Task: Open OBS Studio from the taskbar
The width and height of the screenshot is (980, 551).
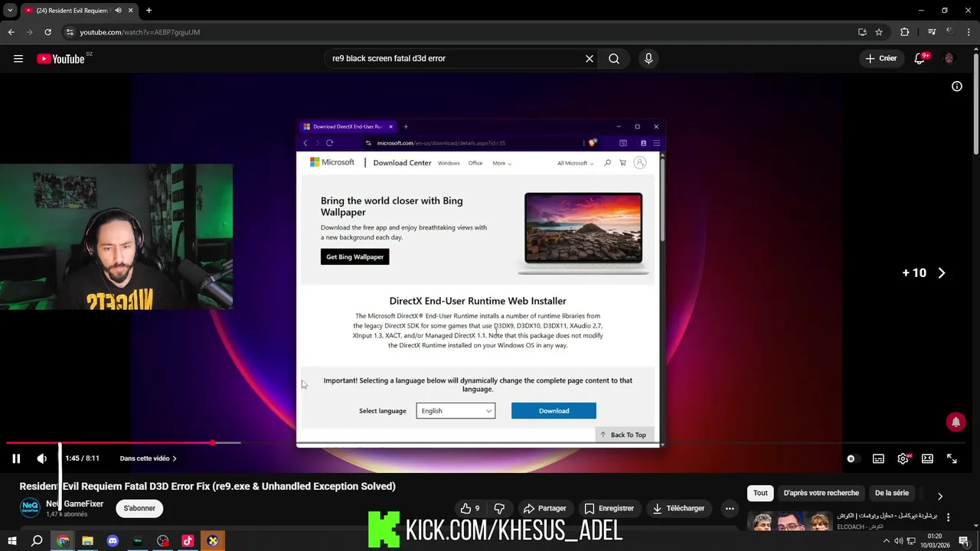Action: point(162,541)
